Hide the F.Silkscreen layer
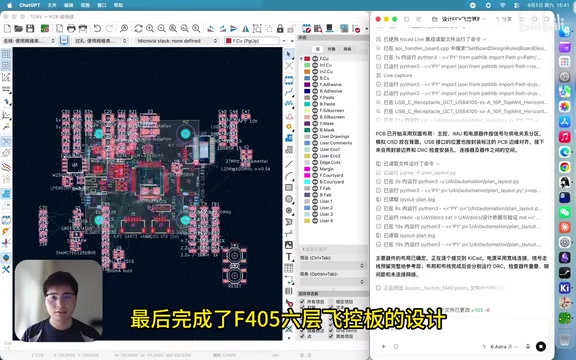The height and width of the screenshot is (360, 576). [x=315, y=110]
